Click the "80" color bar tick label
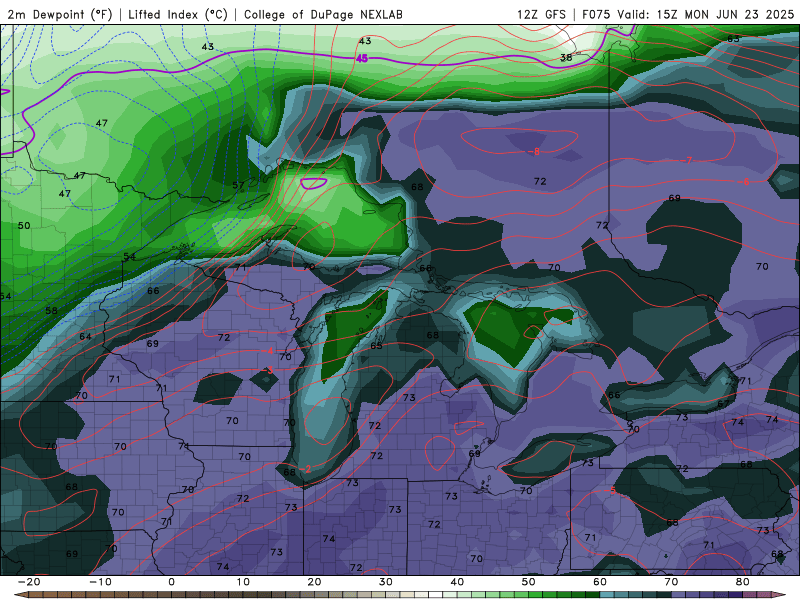The image size is (800, 600). [743, 582]
